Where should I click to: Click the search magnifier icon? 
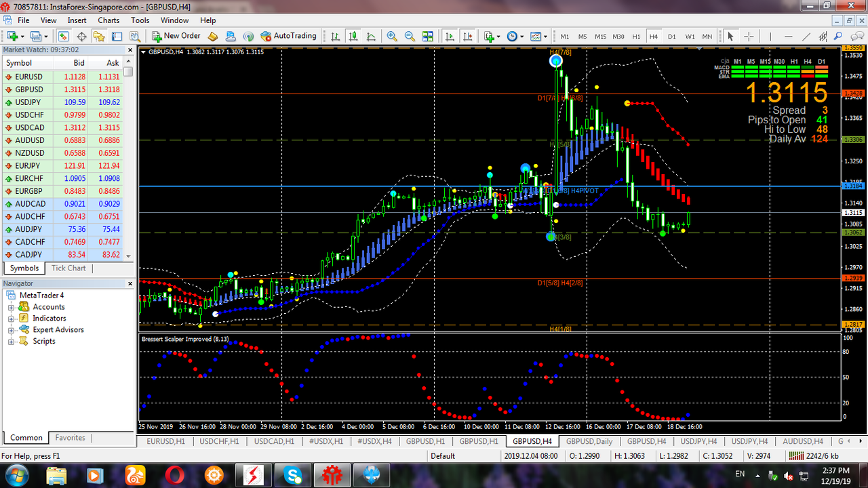click(838, 36)
